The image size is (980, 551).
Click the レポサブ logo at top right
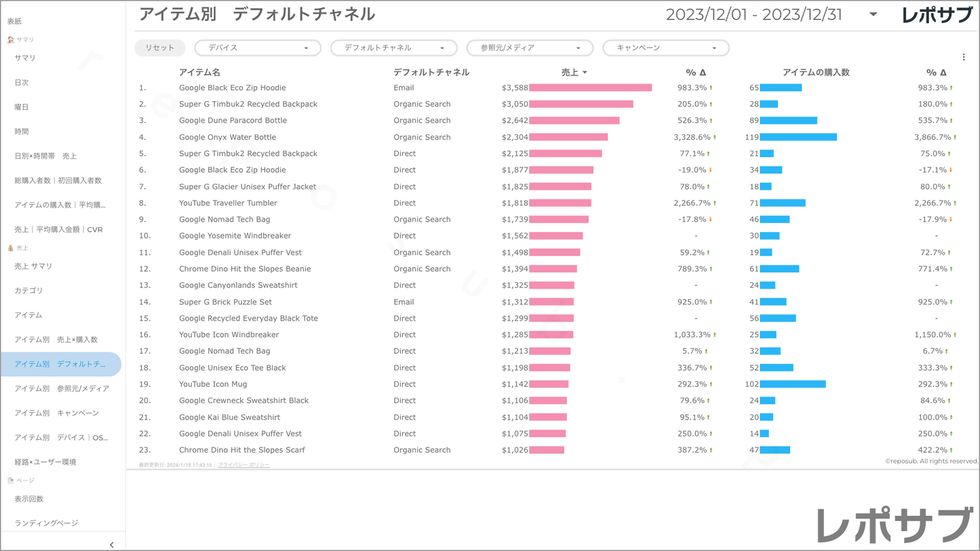937,15
